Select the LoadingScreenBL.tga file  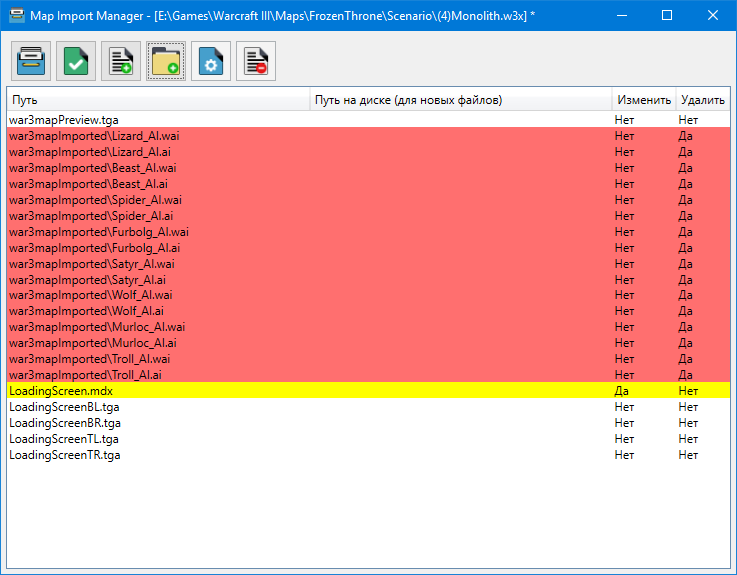point(368,407)
